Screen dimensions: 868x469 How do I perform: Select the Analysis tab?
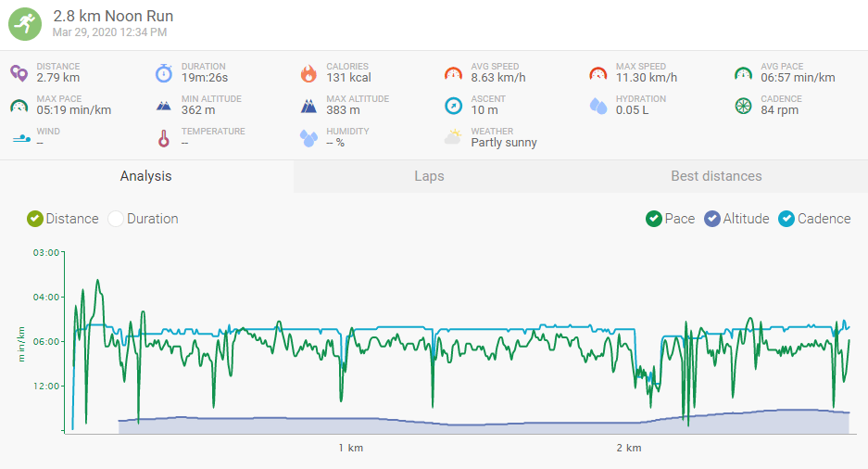(x=146, y=176)
